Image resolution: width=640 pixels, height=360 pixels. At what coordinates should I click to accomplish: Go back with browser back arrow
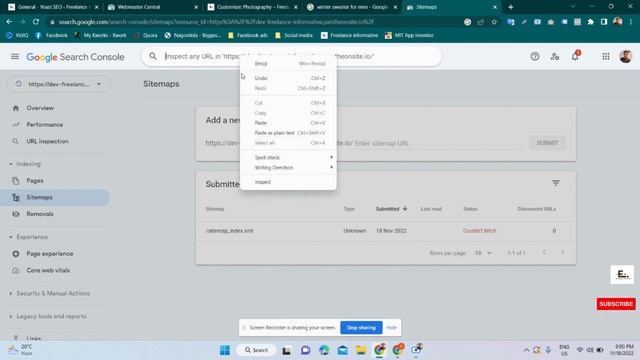click(9, 22)
